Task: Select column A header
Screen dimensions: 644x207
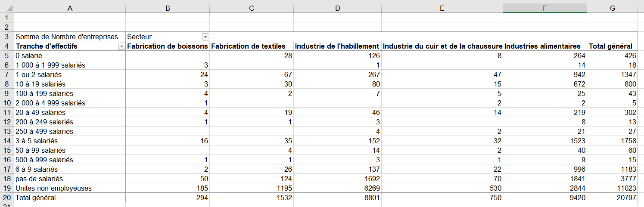Action: [x=70, y=8]
